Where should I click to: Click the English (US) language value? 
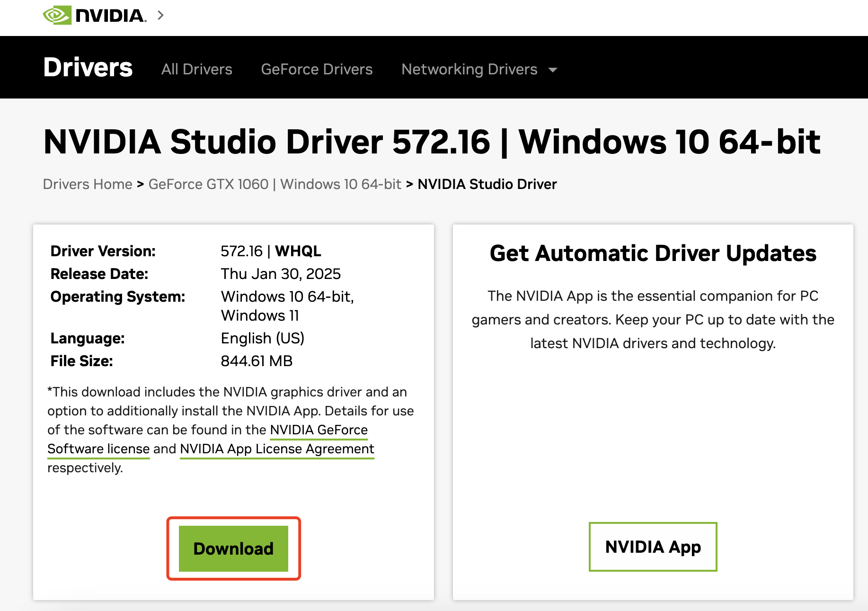point(263,338)
